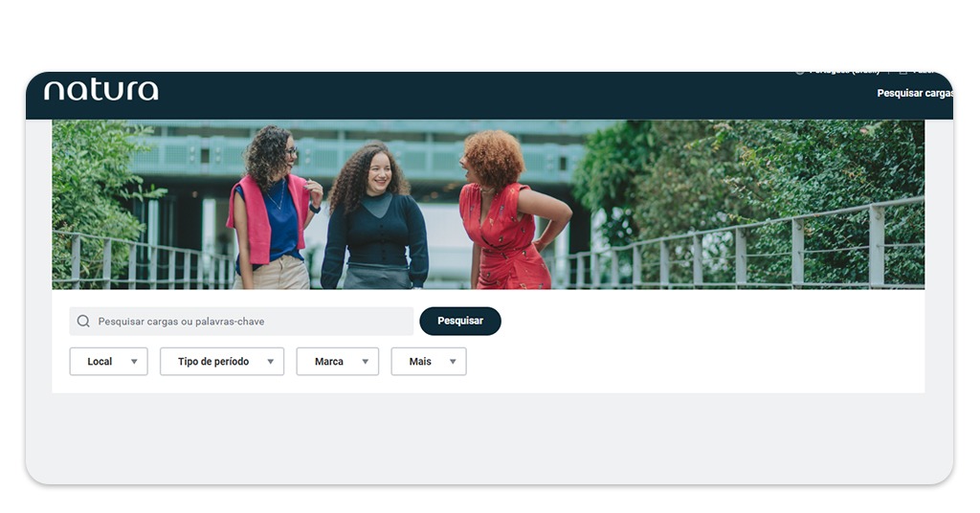This screenshot has height=513, width=980.
Task: Click the globe language icon in header
Action: (x=800, y=73)
